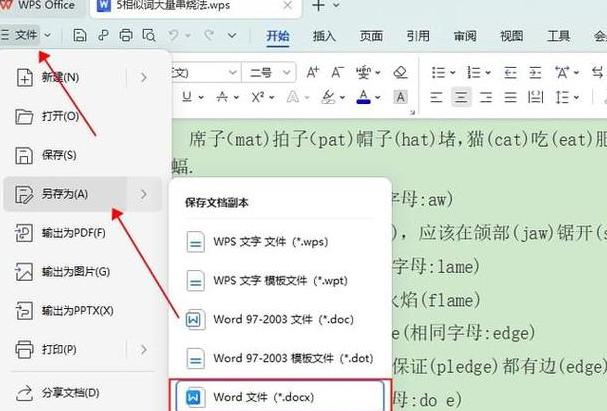The height and width of the screenshot is (411, 607).
Task: Decrease font size with A- icon
Action: click(x=337, y=72)
